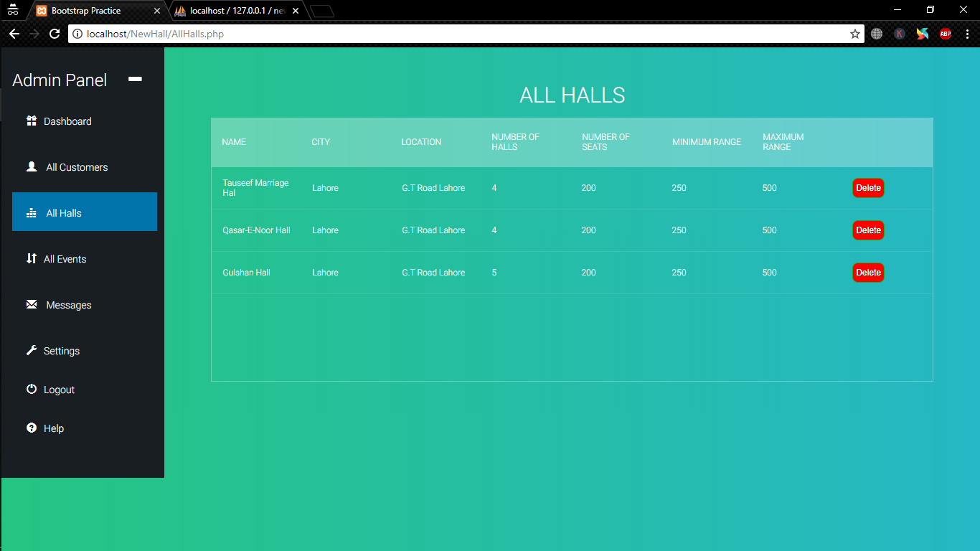Click the All Events sort-arrows icon
This screenshot has height=551, width=980.
point(32,258)
